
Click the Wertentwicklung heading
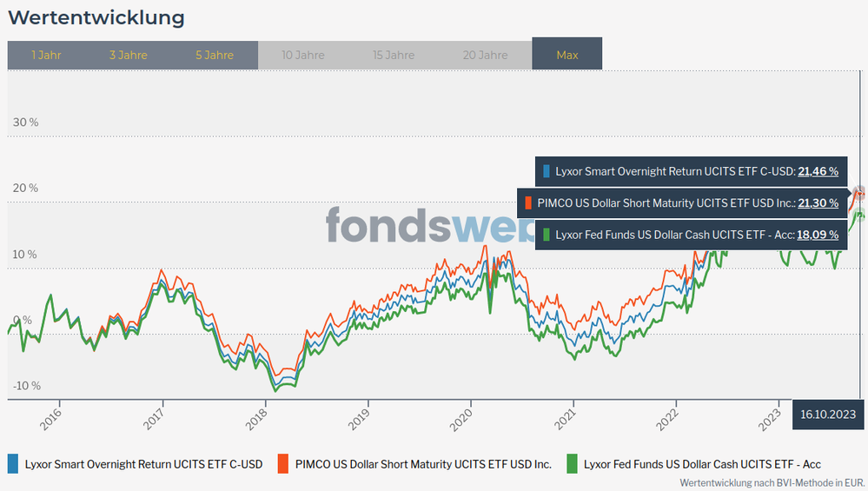tap(96, 17)
